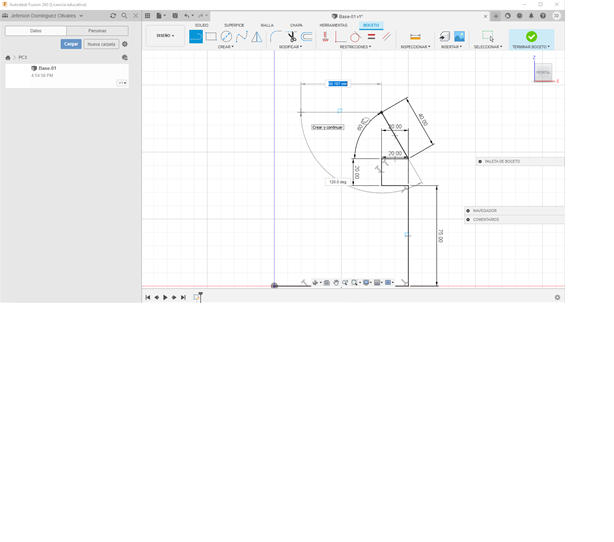
Task: Select the Spline sketch tool
Action: (x=242, y=36)
